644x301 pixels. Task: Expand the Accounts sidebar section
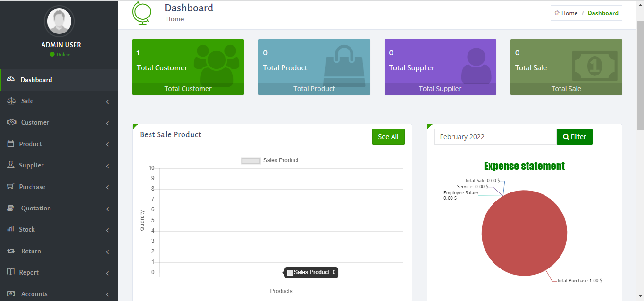pyautogui.click(x=59, y=293)
